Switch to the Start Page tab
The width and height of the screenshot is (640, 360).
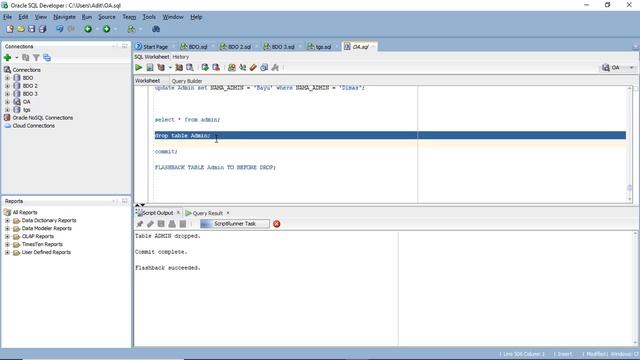pos(152,47)
